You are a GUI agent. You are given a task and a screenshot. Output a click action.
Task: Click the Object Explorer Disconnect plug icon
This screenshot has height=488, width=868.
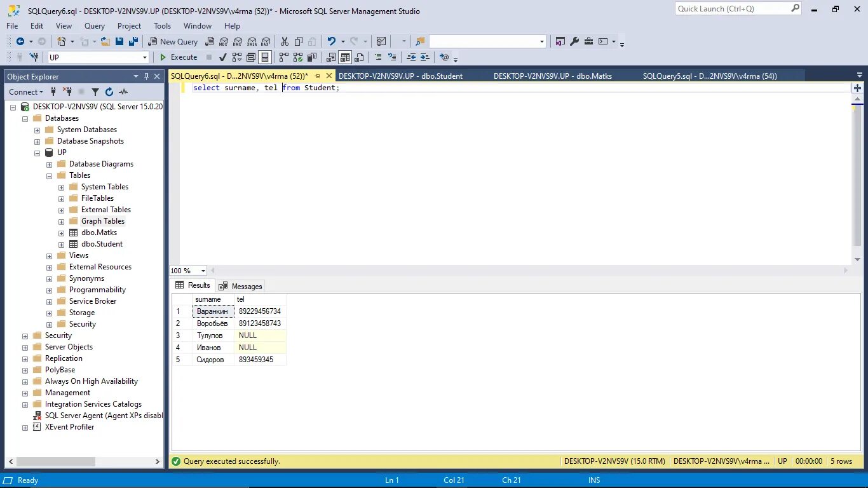pos(67,92)
